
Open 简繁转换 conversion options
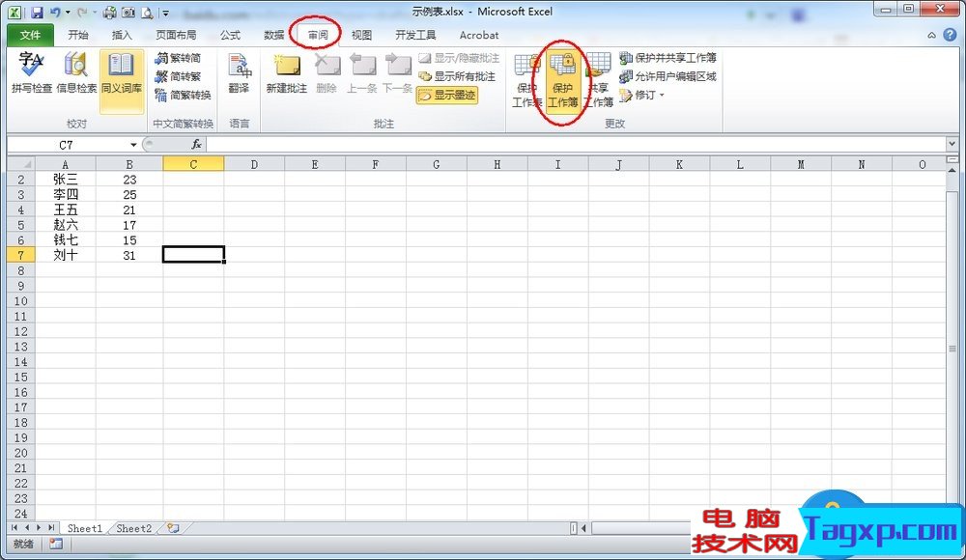[x=183, y=95]
